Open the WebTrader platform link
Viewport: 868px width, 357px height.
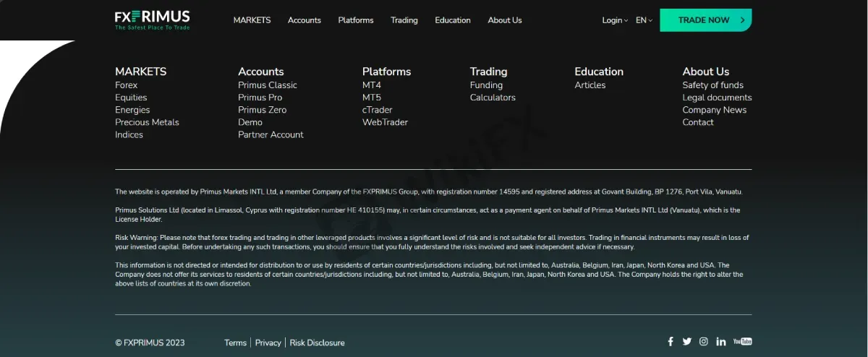[385, 122]
